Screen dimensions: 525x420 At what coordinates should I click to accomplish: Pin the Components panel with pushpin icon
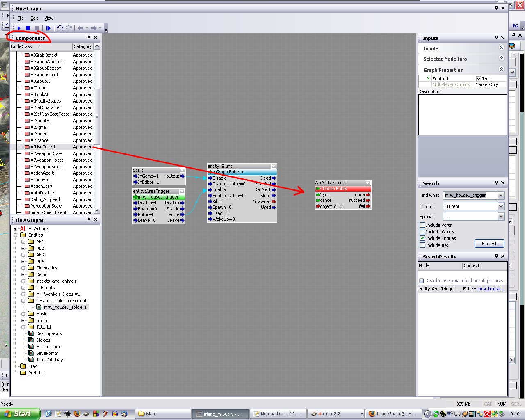[x=89, y=38]
